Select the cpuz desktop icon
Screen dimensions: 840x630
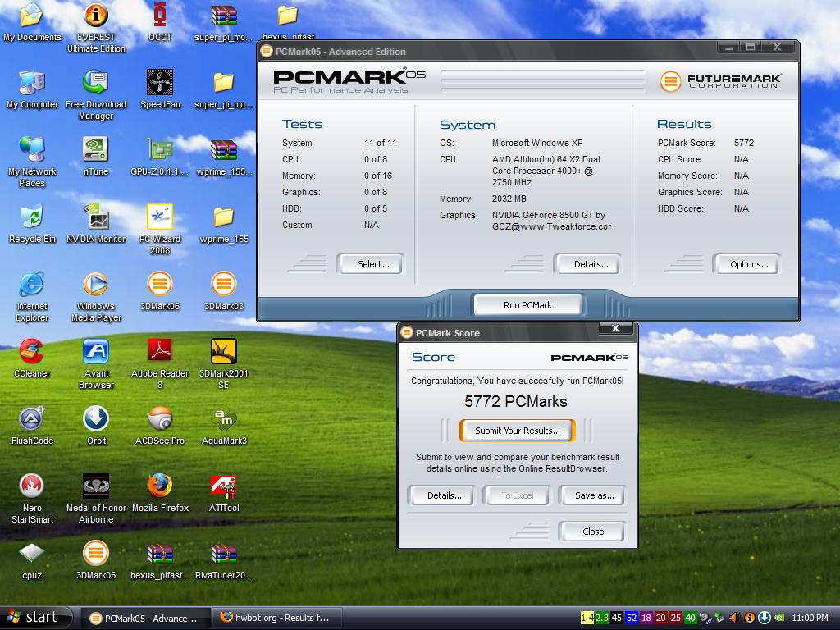coord(32,559)
